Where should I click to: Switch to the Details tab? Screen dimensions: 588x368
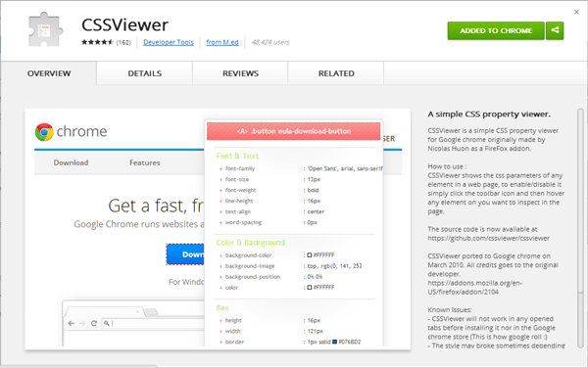pyautogui.click(x=145, y=73)
